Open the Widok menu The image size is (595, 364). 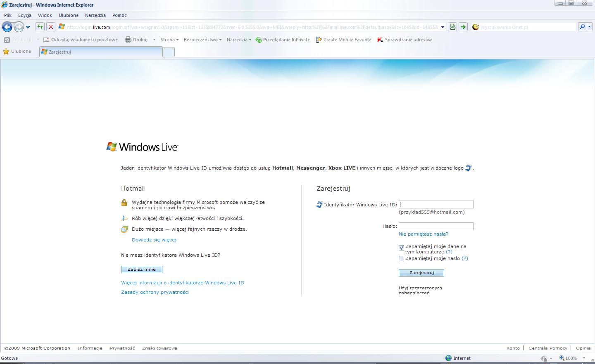point(45,15)
